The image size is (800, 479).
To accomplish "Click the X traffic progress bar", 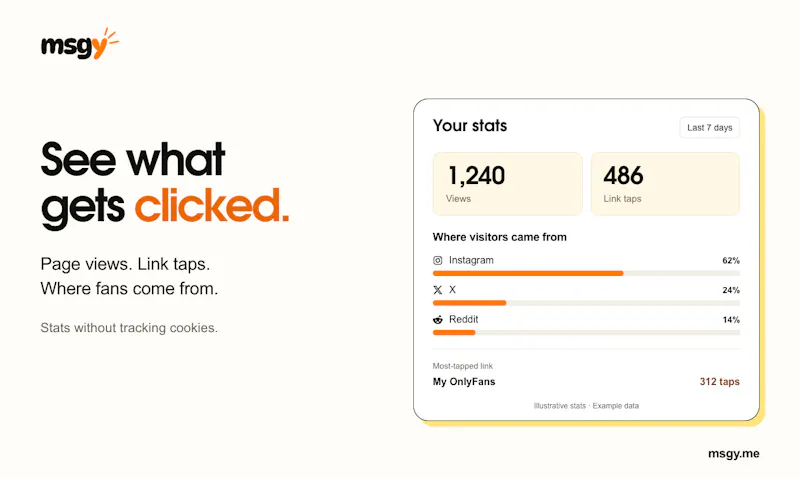I will coord(586,303).
